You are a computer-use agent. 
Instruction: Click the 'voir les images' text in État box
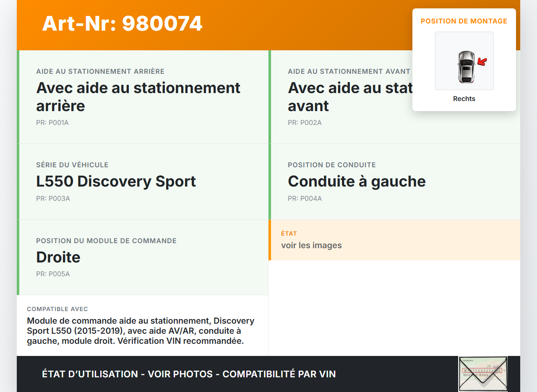pyautogui.click(x=311, y=245)
